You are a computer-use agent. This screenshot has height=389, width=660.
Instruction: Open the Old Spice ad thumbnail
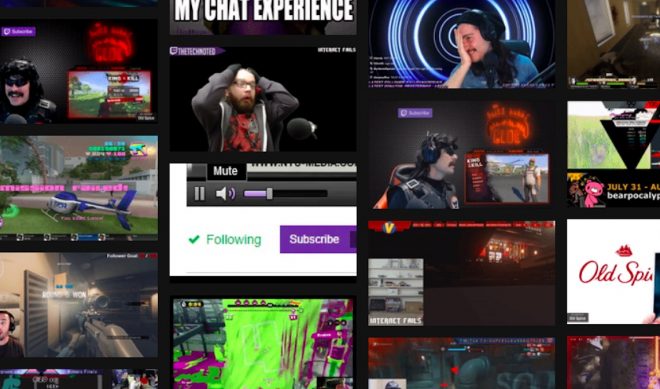[613, 272]
